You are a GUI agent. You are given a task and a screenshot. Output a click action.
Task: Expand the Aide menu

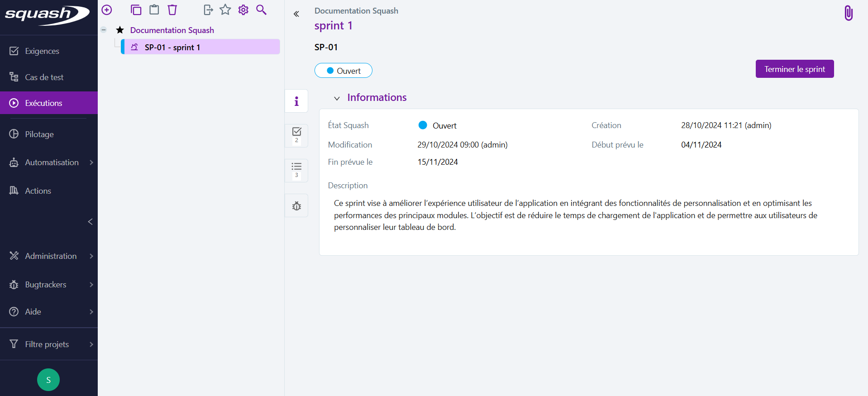point(49,312)
